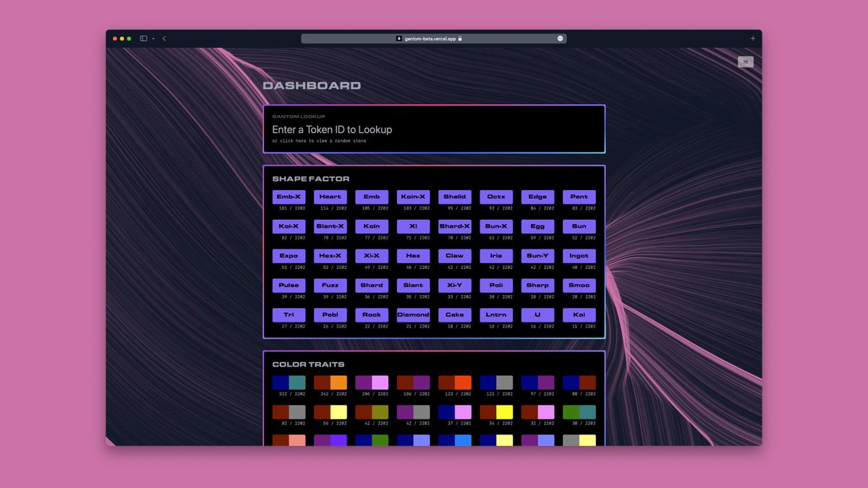Go back with the browser back arrow
This screenshot has height=488, width=868.
coord(164,38)
